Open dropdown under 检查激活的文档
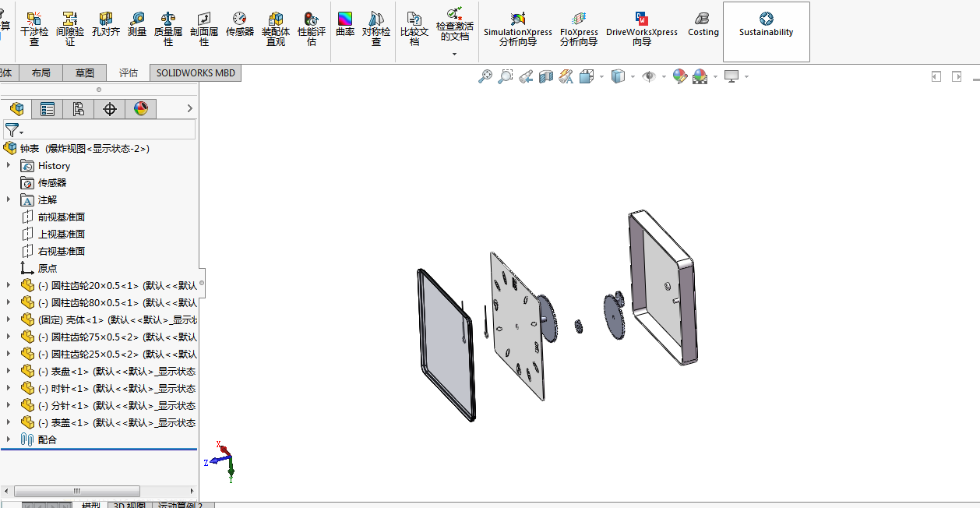 pos(455,54)
